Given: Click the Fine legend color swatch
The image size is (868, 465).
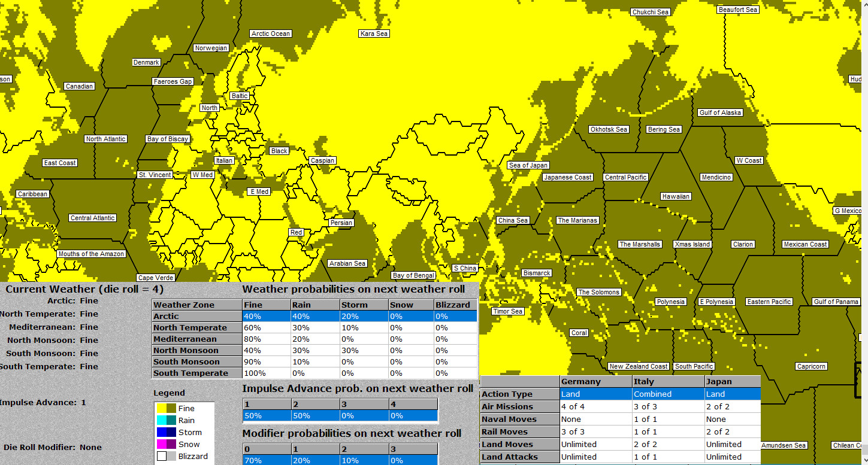Looking at the screenshot, I should point(167,408).
